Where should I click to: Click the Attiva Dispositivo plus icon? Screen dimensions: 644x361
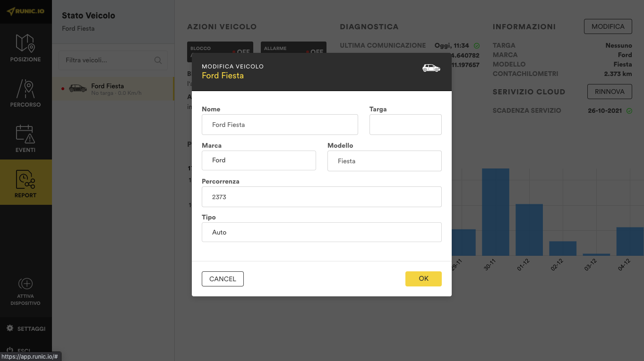[x=26, y=284]
